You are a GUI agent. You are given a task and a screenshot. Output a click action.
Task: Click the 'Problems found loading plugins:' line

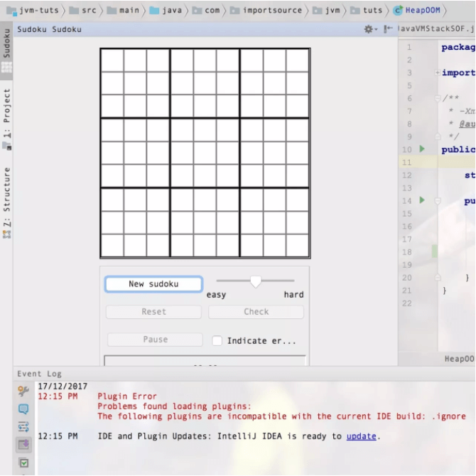pos(174,406)
